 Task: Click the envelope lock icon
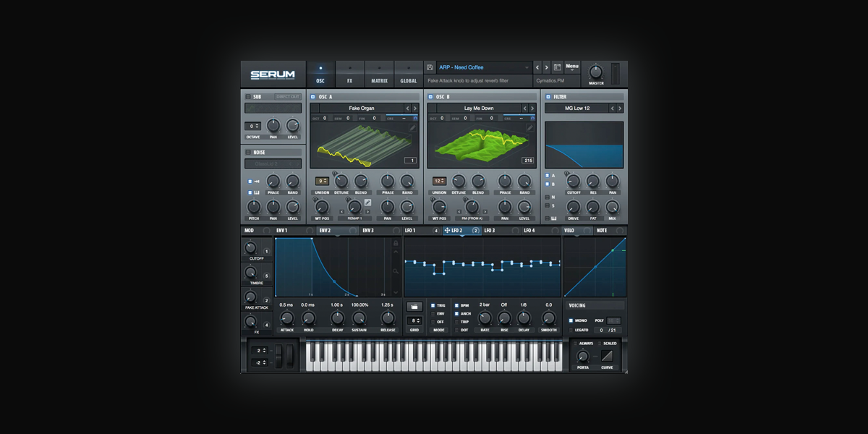[396, 244]
